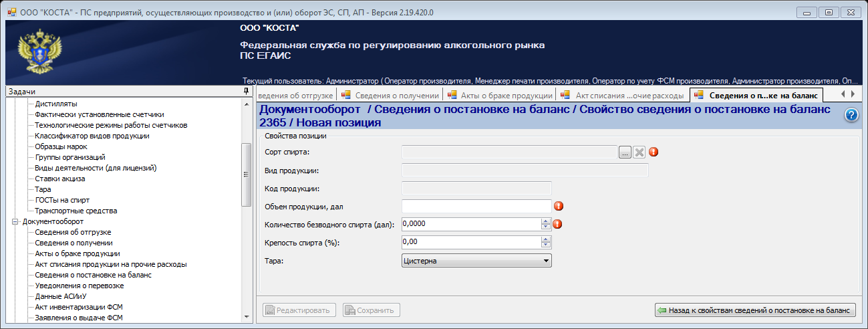Screen dimensions: 868x329
Task: Open Уведомления о перевозке tree item
Action: [x=79, y=286]
